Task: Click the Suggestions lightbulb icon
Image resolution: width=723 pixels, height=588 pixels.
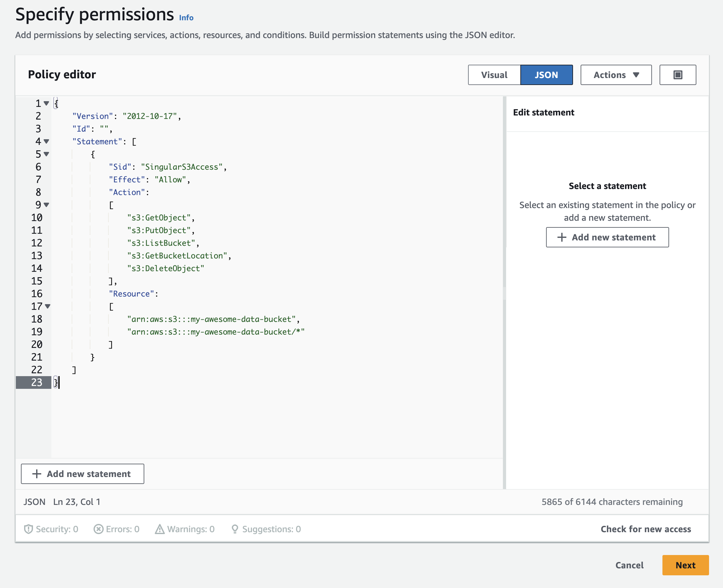Action: point(235,529)
